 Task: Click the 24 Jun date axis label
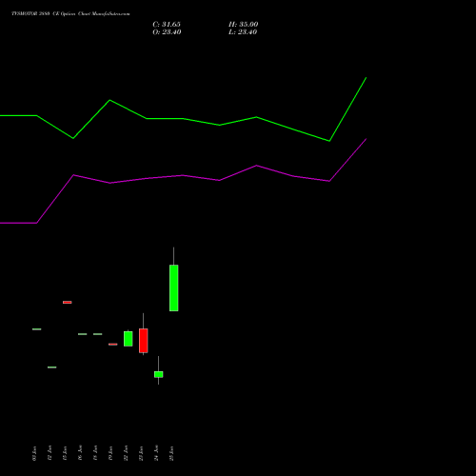[156, 453]
